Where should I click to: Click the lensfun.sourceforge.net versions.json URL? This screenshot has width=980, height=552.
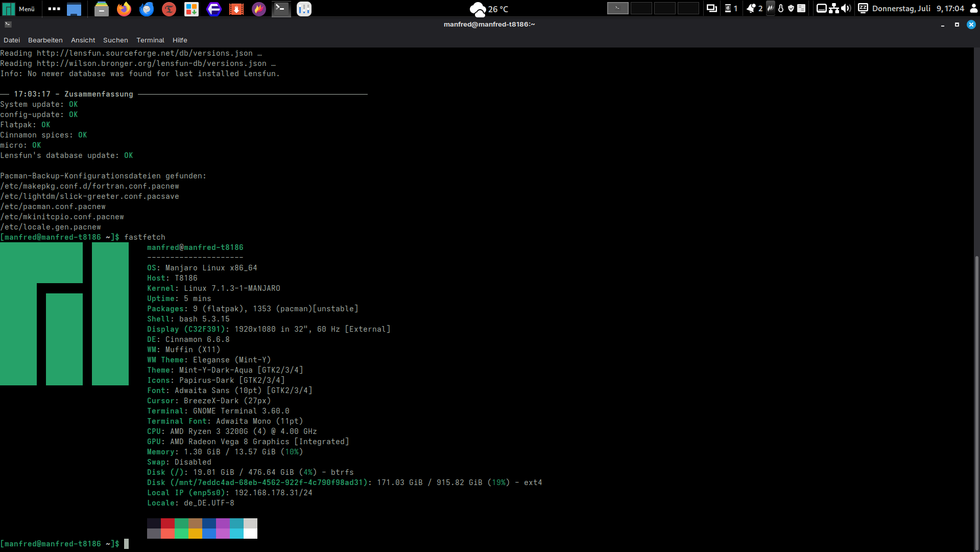pos(145,53)
